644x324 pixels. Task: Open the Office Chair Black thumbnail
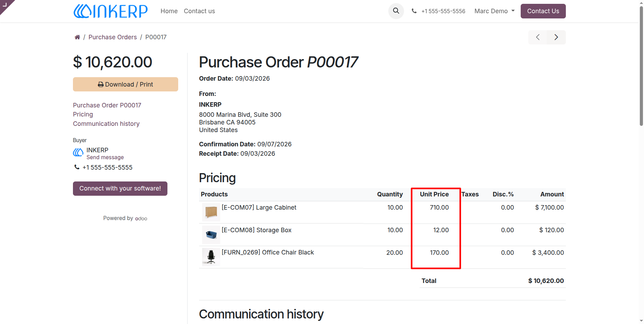[x=211, y=257]
